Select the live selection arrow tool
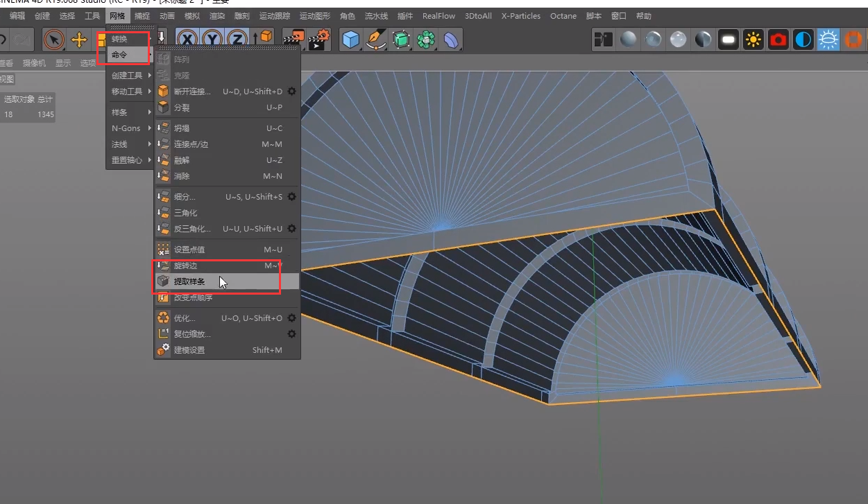 click(54, 40)
